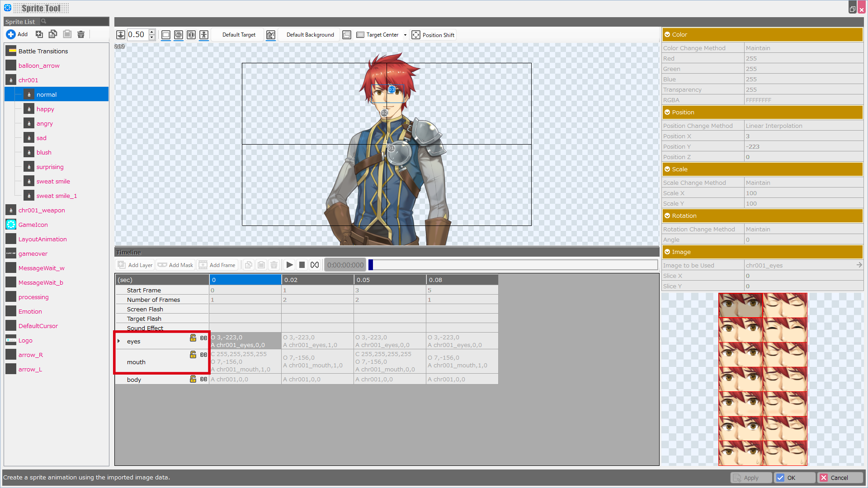Click the default background image icon
Image resolution: width=868 pixels, height=488 pixels.
(271, 35)
